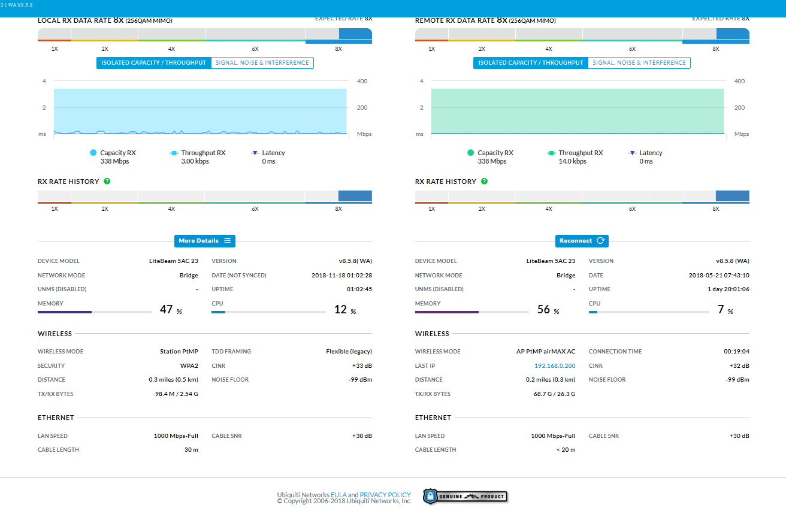Click local distance 0.3 miles (0.5 km)
786x532 pixels.
pos(173,380)
